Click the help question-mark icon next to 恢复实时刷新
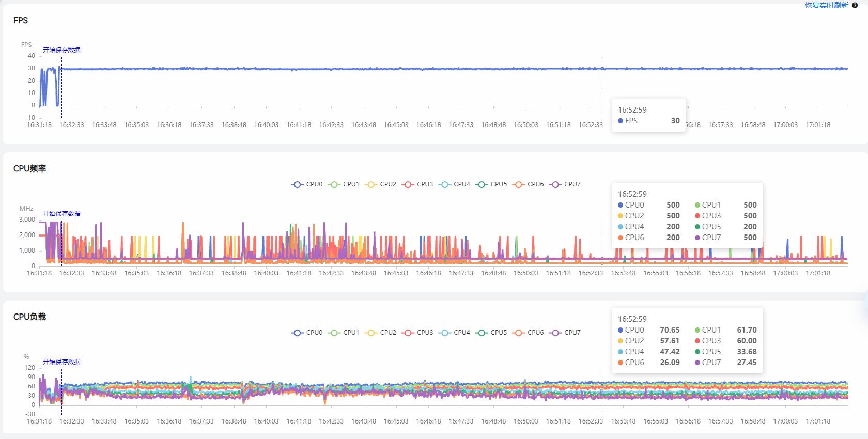This screenshot has width=868, height=439. click(x=855, y=5)
